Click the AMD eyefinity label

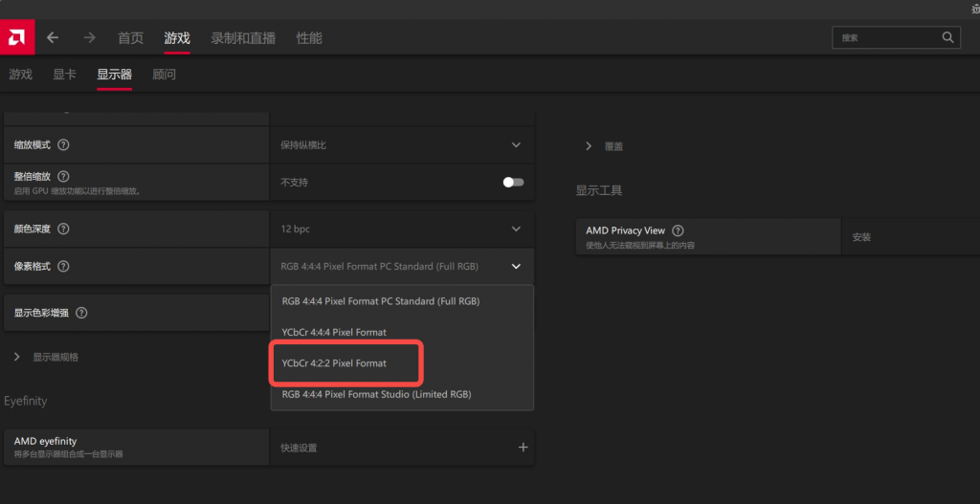point(46,442)
